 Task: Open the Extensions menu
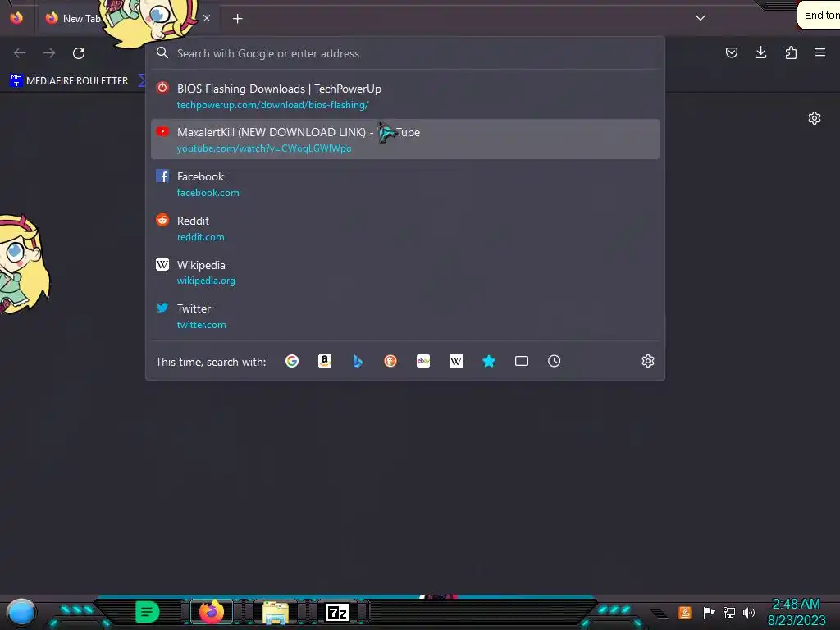tap(791, 52)
